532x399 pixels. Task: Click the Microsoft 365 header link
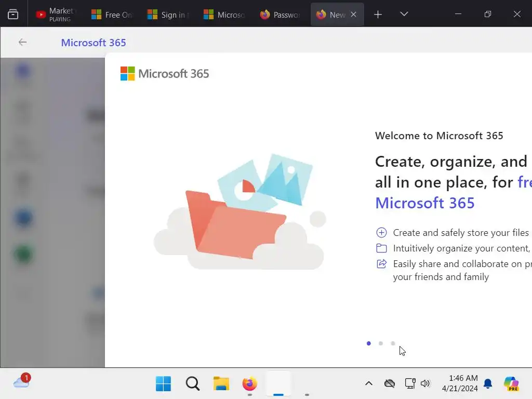94,43
